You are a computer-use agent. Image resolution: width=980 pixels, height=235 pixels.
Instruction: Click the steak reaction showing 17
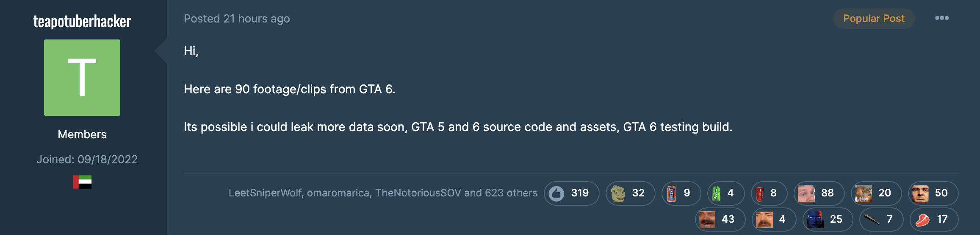(934, 220)
